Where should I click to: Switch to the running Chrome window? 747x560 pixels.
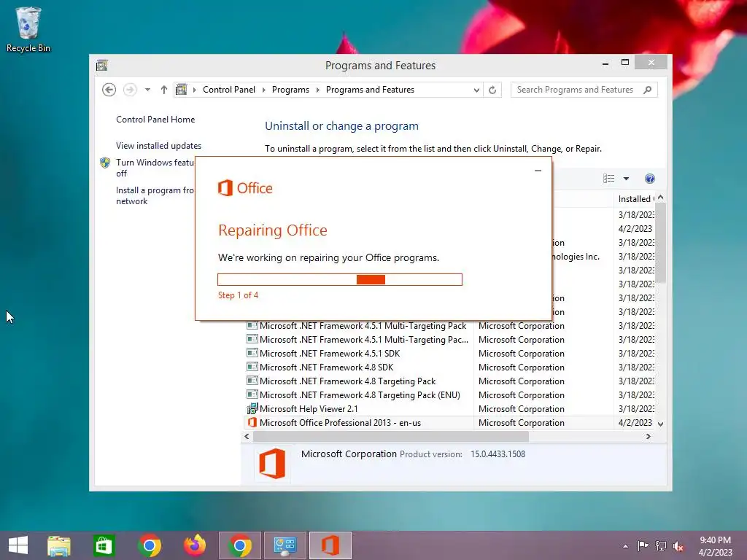(240, 545)
